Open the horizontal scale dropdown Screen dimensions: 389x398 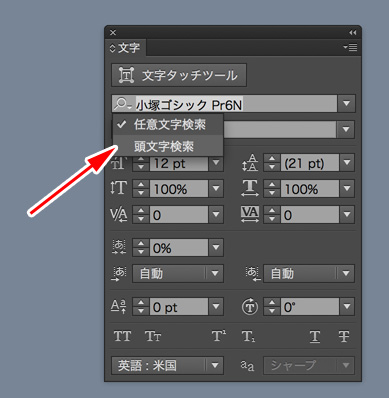point(347,189)
